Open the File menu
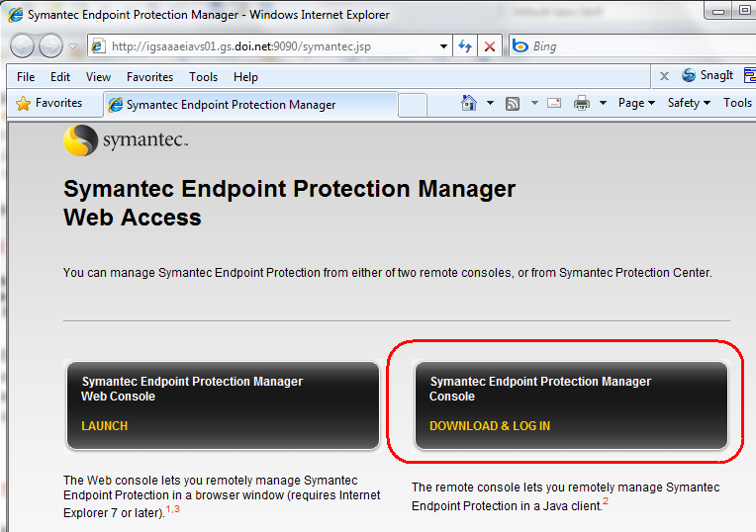 26,77
